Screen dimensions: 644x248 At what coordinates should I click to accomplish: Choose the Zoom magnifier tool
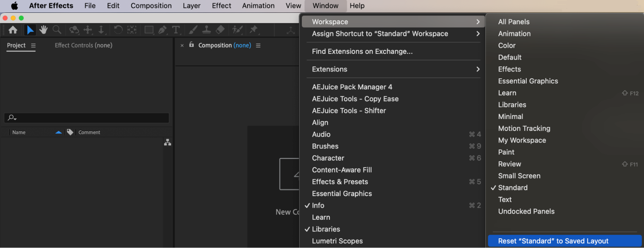point(57,30)
